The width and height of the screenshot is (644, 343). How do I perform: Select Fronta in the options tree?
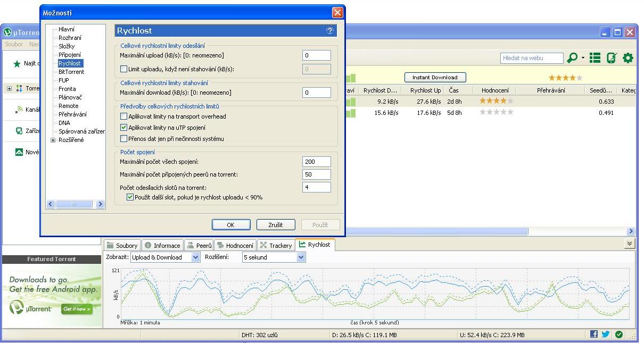coord(67,89)
